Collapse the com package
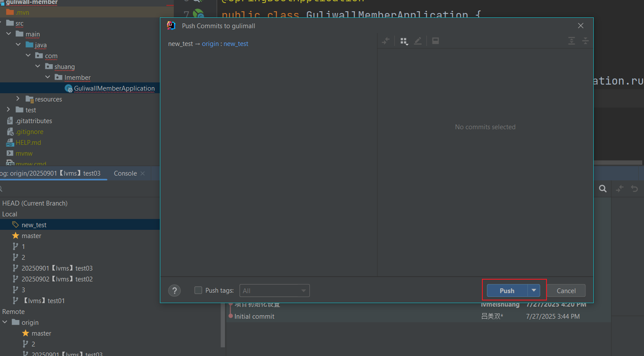Screen dimensions: 644x356 click(28, 56)
